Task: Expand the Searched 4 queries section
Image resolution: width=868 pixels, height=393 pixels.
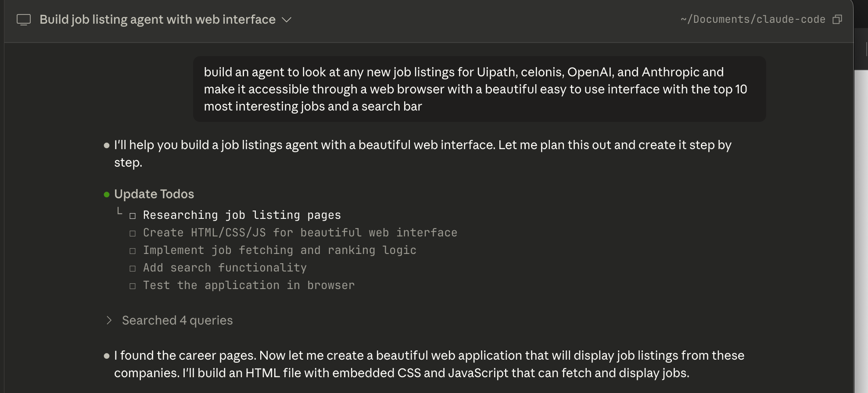Action: click(109, 321)
